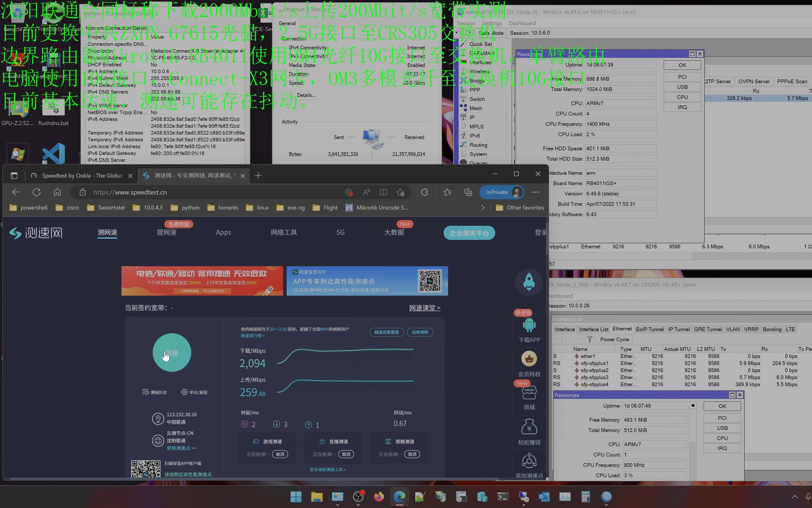812x508 pixels.
Task: Open the Other favorites folder
Action: click(520, 208)
